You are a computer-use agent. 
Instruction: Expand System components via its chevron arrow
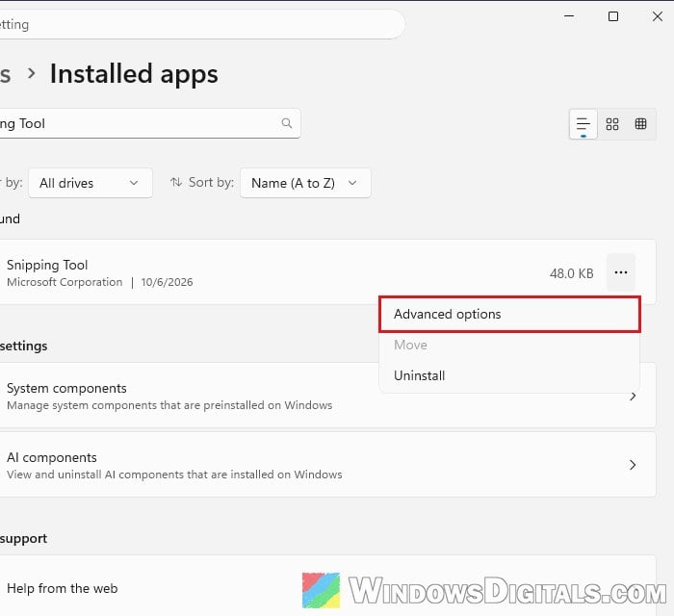[633, 396]
